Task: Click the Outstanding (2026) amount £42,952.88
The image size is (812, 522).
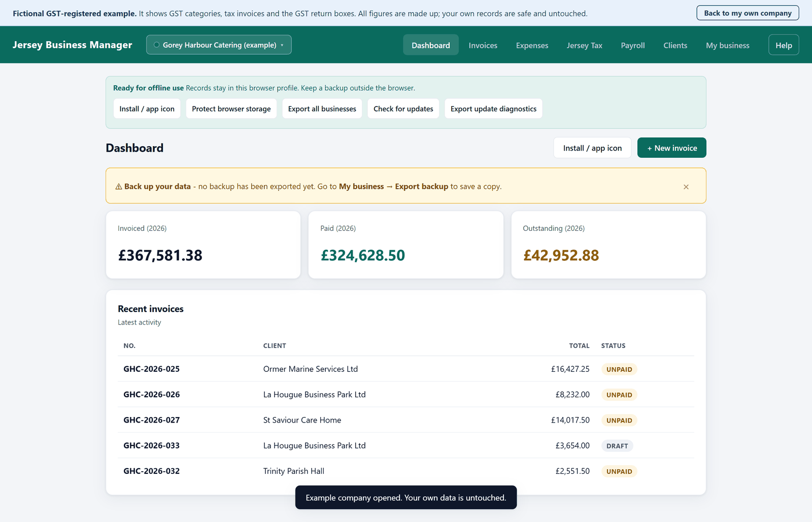Action: coord(561,255)
